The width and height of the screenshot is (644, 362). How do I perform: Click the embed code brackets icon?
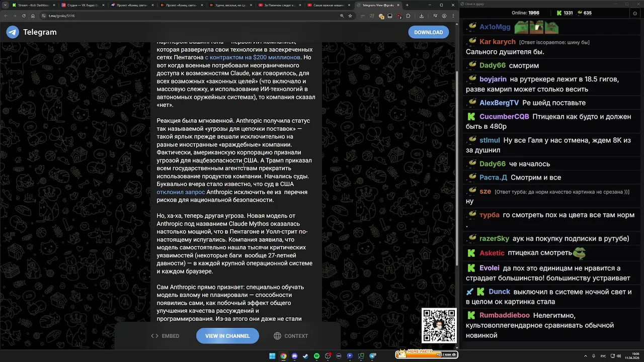tap(154, 336)
